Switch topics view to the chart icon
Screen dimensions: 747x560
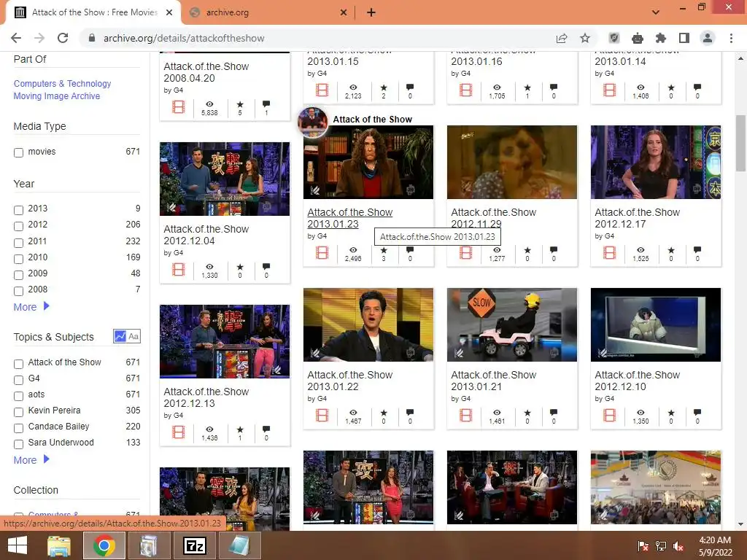coord(120,336)
